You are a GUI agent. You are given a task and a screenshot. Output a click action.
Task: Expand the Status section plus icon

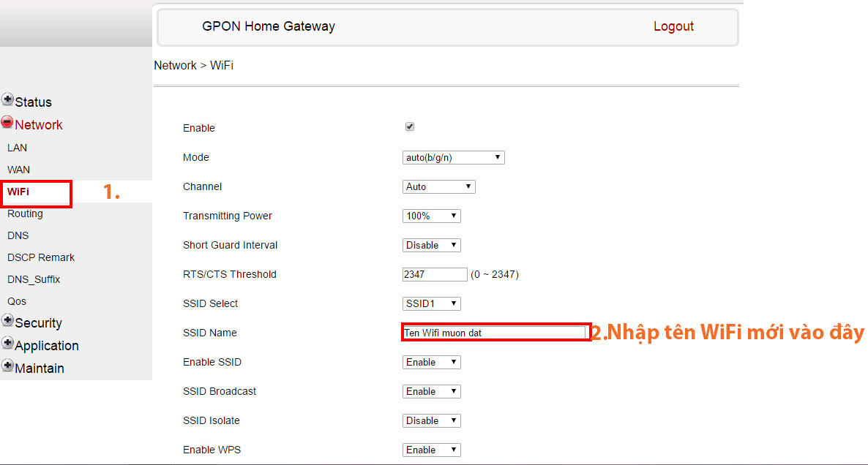(8, 99)
